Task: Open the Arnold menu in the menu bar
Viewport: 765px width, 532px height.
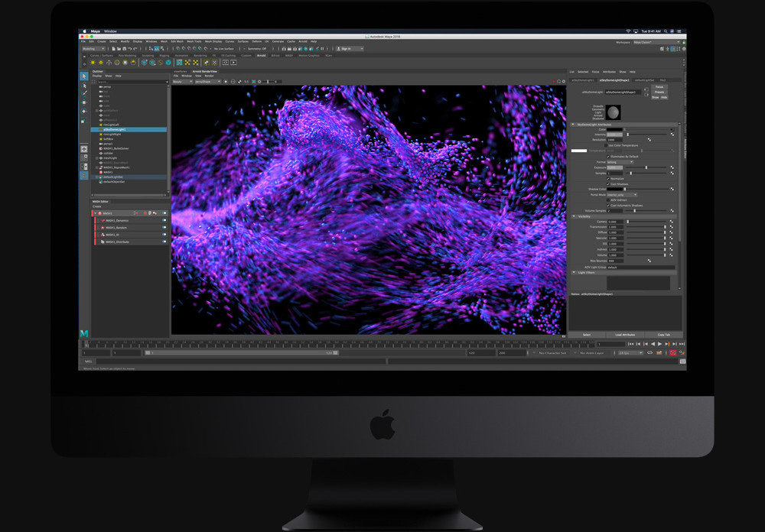Action: tap(303, 41)
